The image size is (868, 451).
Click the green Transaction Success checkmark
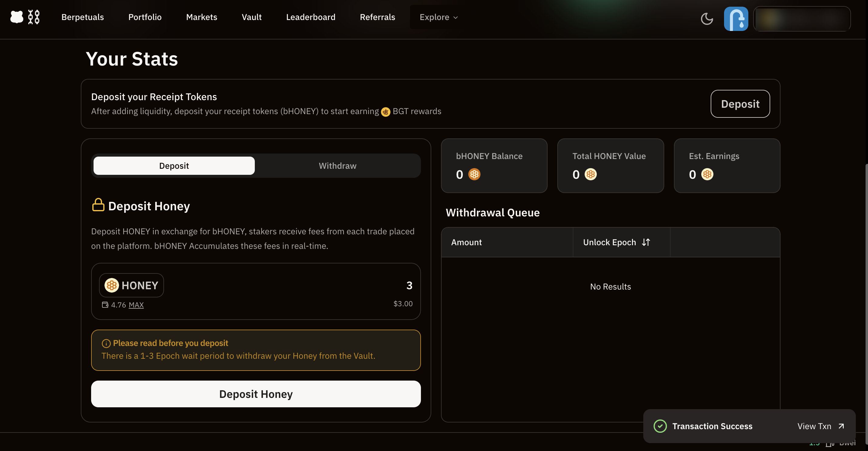660,426
